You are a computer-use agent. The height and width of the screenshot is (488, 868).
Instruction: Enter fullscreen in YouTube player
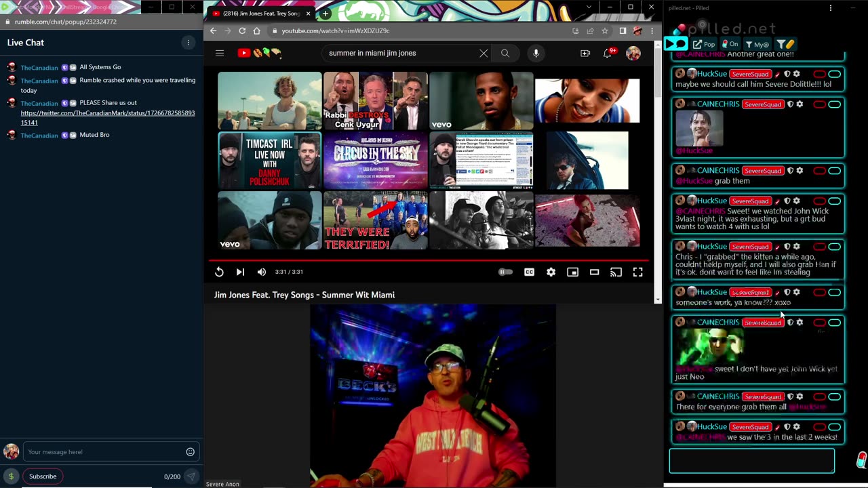[x=637, y=272]
